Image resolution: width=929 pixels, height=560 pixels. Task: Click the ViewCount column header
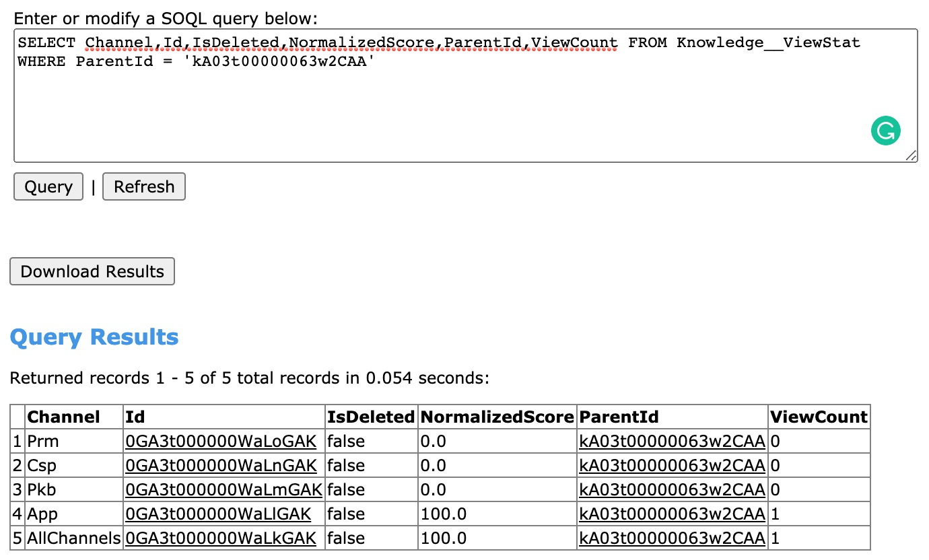[819, 417]
